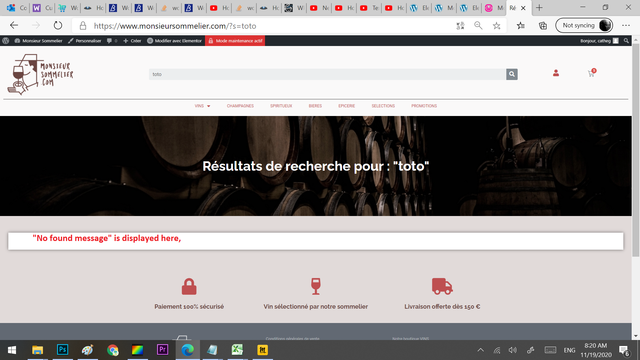Open the user account icon

pyautogui.click(x=556, y=73)
